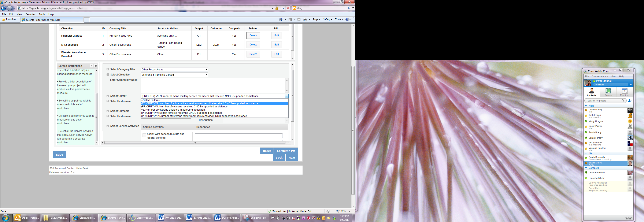This screenshot has width=644, height=222.
Task: Click the Next button
Action: click(x=292, y=158)
